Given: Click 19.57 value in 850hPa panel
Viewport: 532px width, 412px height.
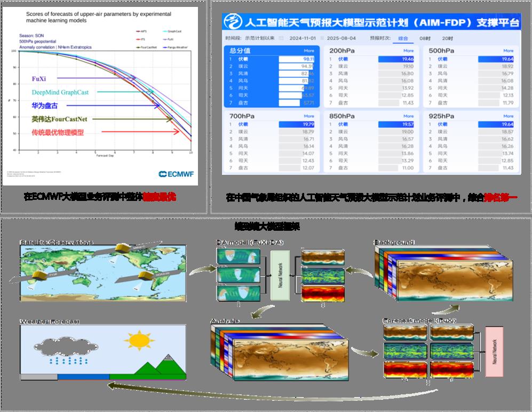Looking at the screenshot, I should click(x=408, y=124).
